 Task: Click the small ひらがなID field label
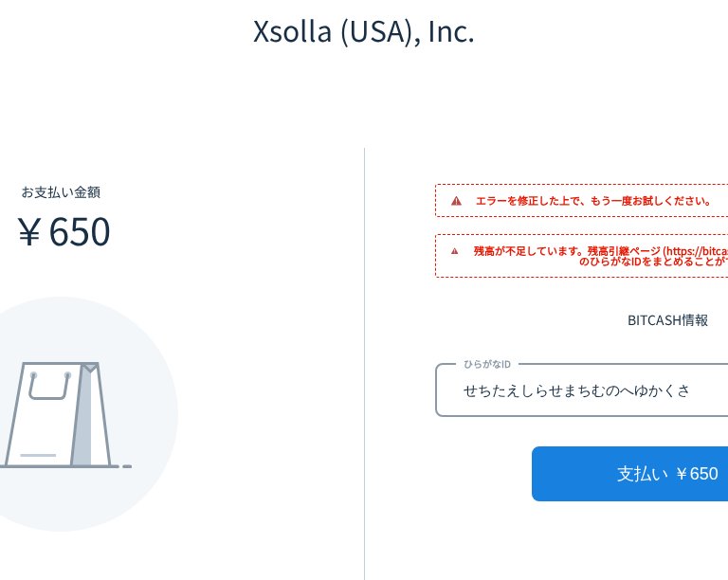(487, 364)
